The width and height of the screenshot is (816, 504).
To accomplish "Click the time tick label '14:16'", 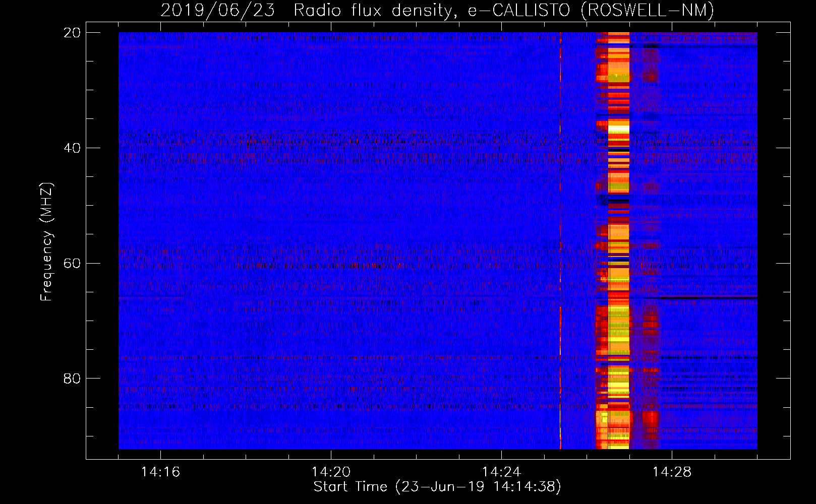I will (160, 472).
